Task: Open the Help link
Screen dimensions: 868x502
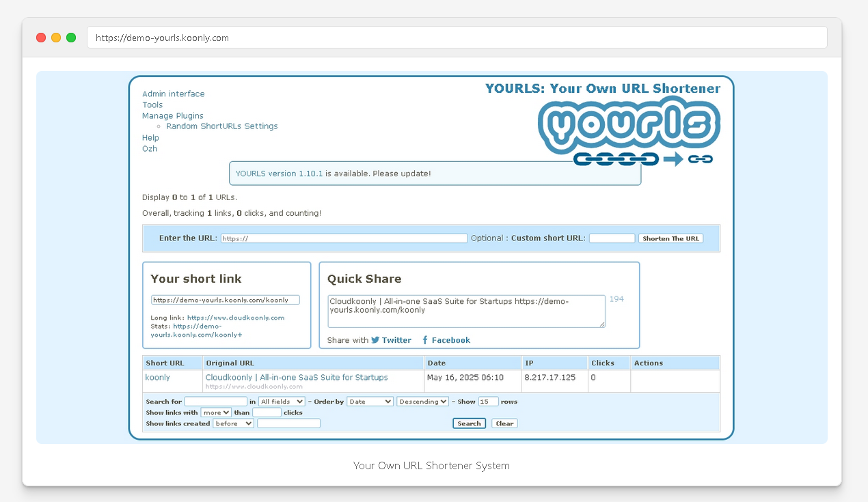Action: [x=150, y=138]
